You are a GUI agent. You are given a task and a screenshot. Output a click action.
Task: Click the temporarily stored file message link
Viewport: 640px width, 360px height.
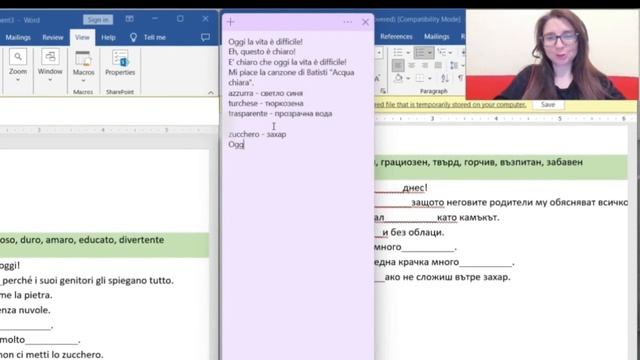point(451,104)
